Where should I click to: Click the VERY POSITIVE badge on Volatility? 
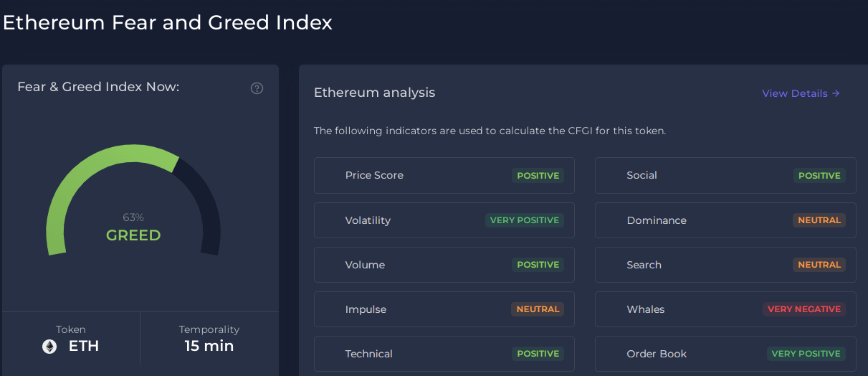[x=525, y=220]
